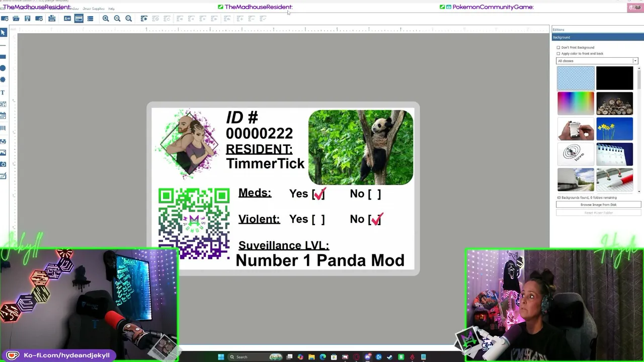Click the "TimmerTick" name text
The height and width of the screenshot is (362, 644).
tap(265, 163)
